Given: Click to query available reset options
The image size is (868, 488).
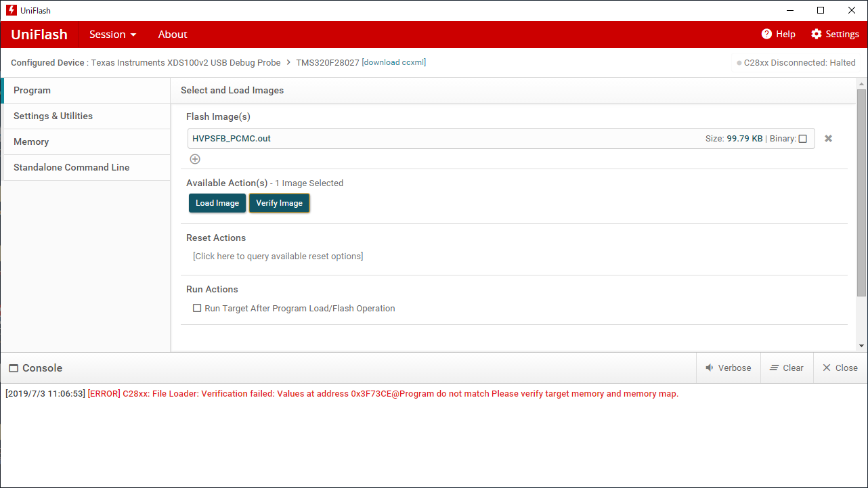Looking at the screenshot, I should point(278,256).
